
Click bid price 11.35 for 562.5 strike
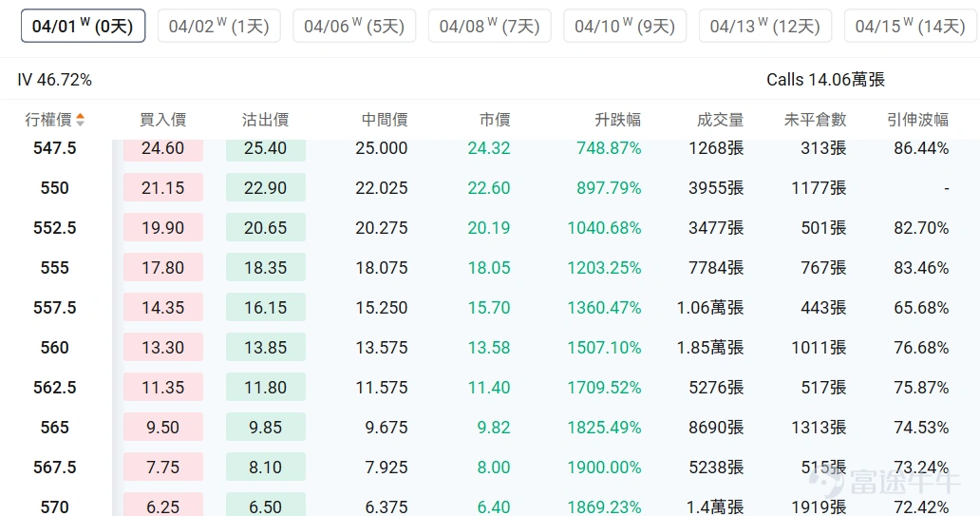click(x=163, y=388)
